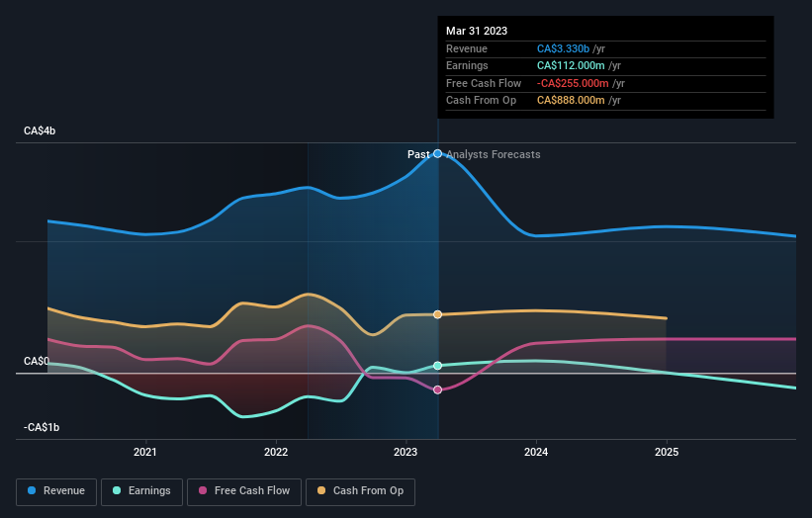Click the Revenue data point at Mar 2023
This screenshot has width=812, height=518.
point(437,153)
